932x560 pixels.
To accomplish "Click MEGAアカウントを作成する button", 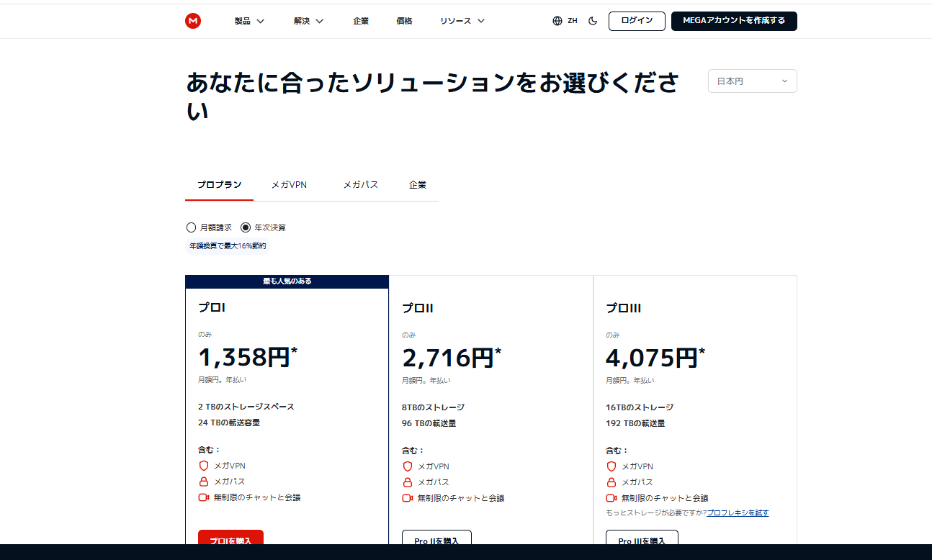I will [734, 21].
